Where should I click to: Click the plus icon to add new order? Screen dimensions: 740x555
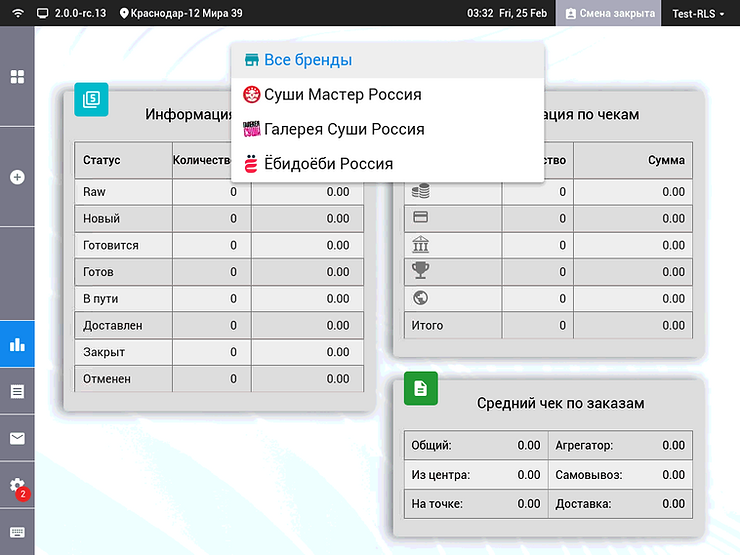point(17,177)
